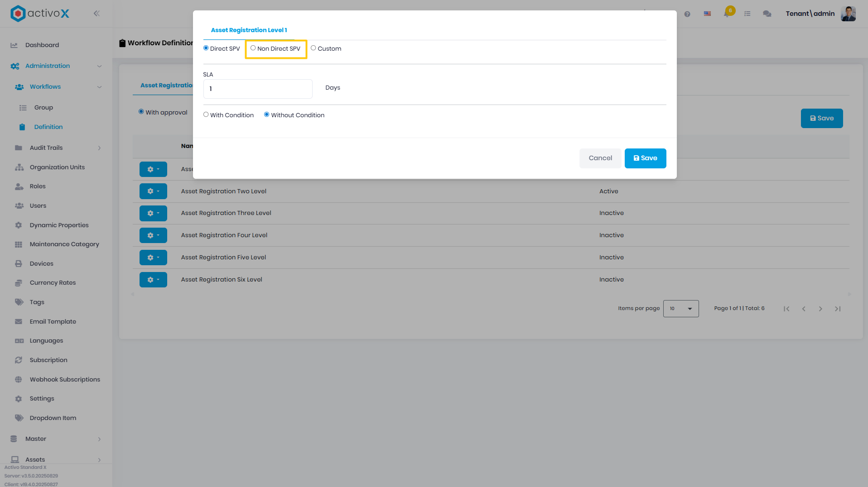The width and height of the screenshot is (868, 487).
Task: Open gear actions for Asset Registration Six Level
Action: point(153,280)
